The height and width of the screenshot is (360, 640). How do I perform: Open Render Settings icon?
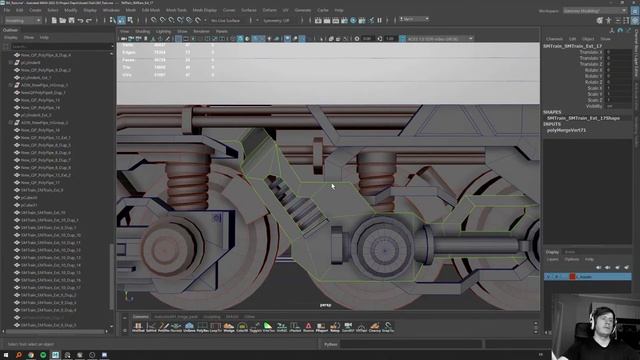pos(344,20)
